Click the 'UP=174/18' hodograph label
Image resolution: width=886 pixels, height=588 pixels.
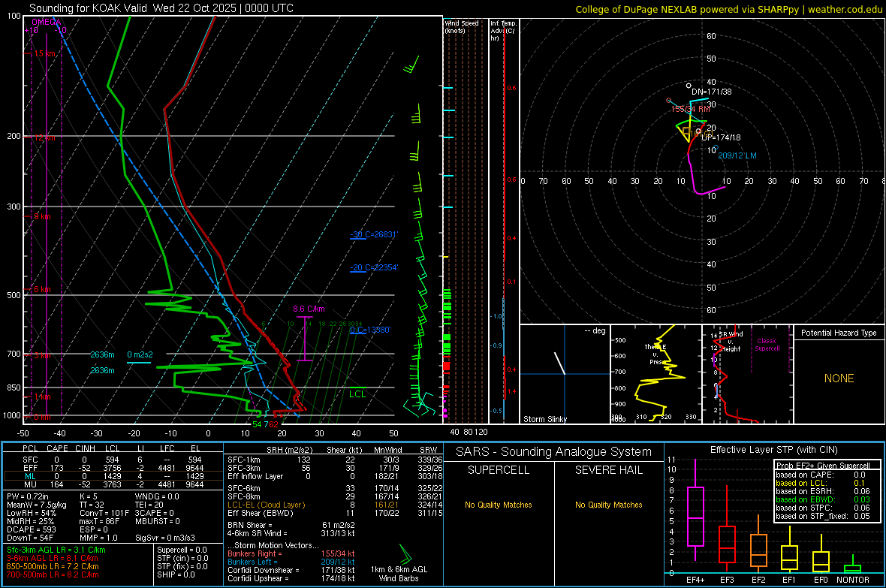[x=721, y=137]
